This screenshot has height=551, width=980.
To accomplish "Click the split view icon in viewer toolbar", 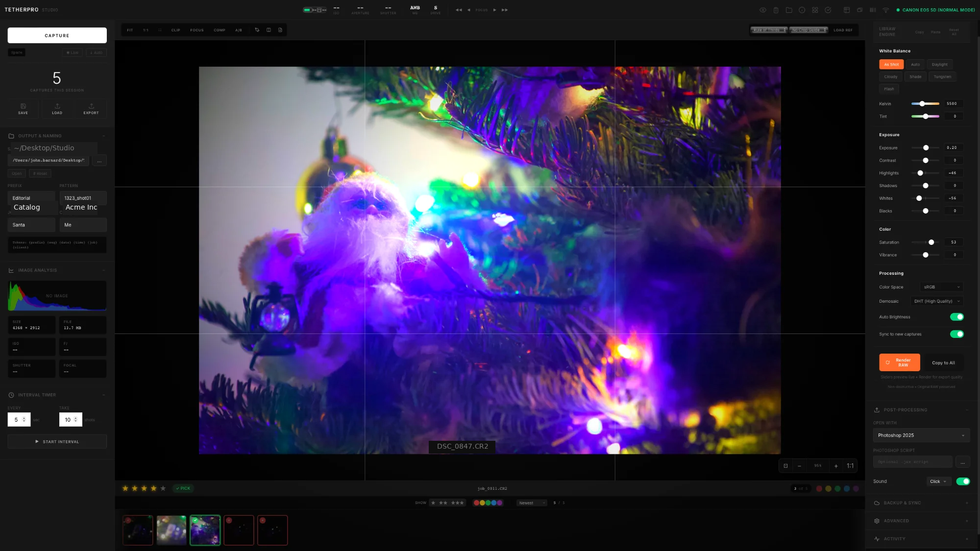I will (x=269, y=30).
